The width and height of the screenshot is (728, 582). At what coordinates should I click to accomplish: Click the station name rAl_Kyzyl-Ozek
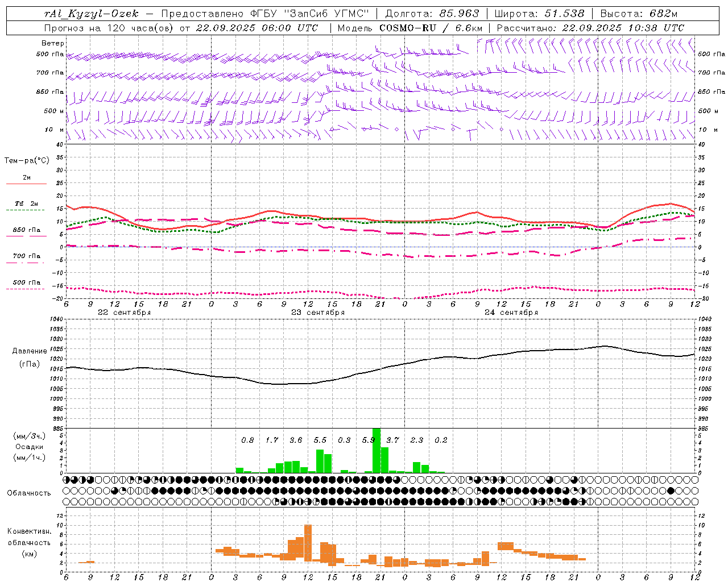coord(91,14)
